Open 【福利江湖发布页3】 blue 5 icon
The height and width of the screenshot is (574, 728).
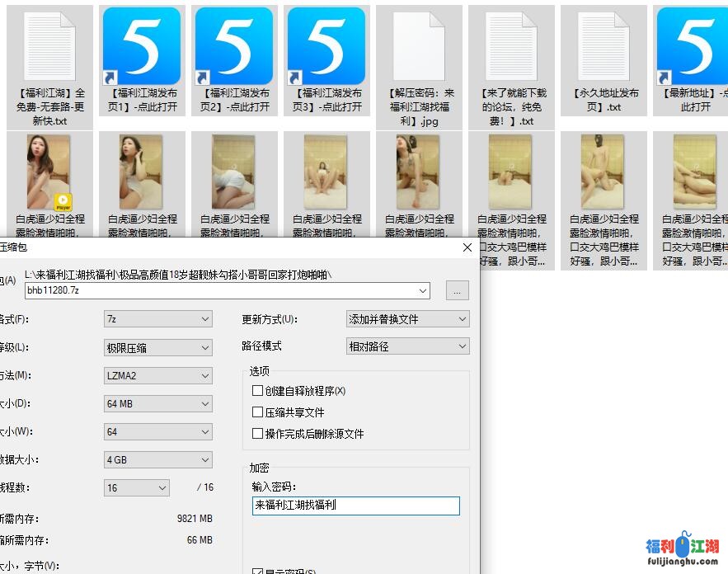click(326, 45)
